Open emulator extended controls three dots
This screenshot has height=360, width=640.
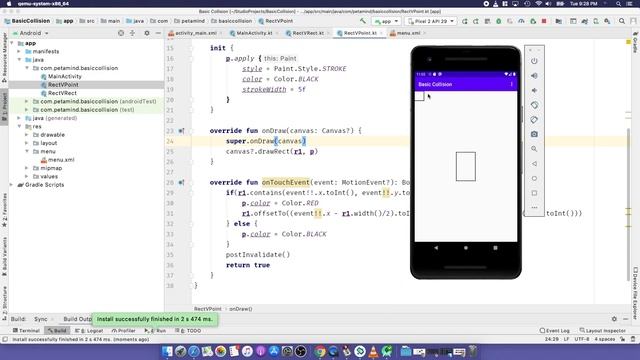tap(534, 208)
